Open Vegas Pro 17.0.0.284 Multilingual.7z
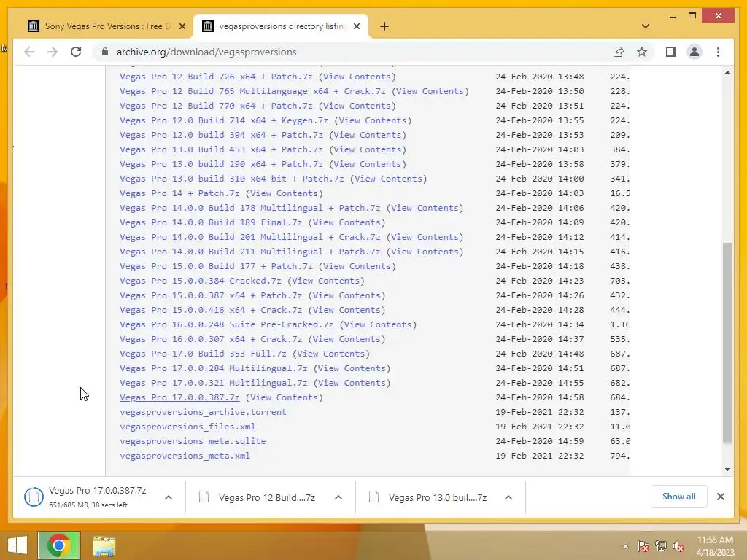The image size is (747, 560). 214,368
